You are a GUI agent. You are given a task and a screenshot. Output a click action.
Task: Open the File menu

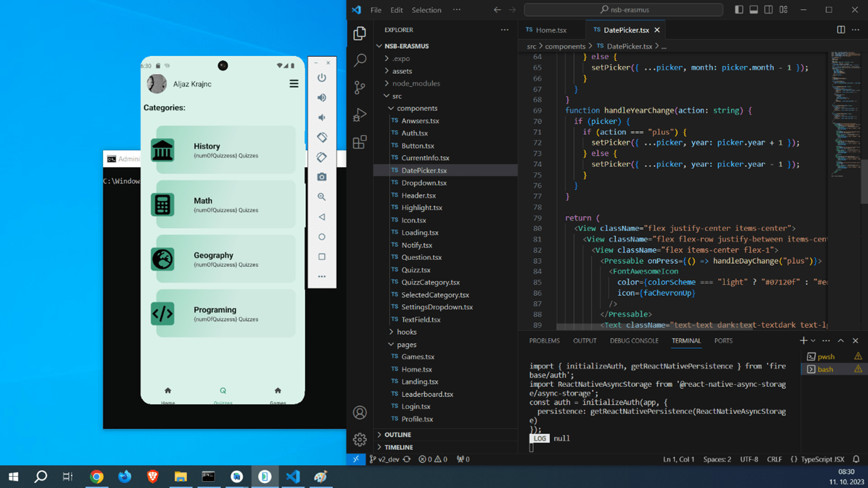point(376,10)
